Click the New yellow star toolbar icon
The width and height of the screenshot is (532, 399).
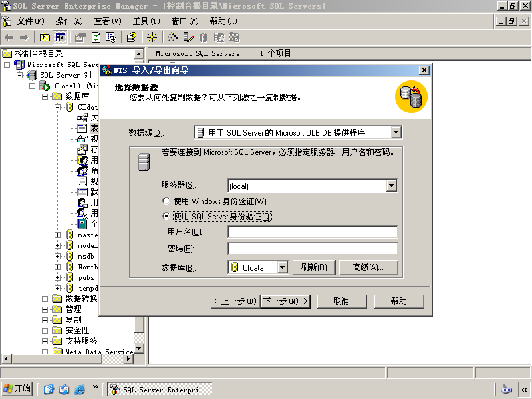pos(152,37)
